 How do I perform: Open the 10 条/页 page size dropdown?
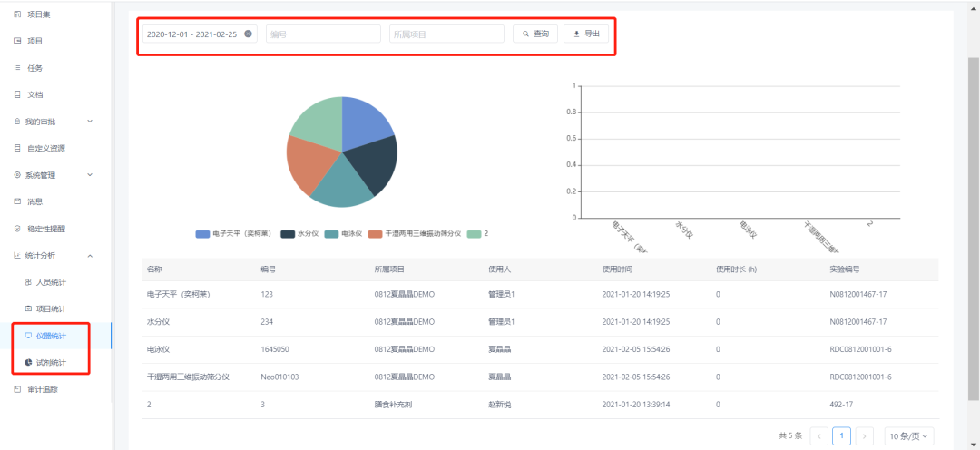point(909,435)
